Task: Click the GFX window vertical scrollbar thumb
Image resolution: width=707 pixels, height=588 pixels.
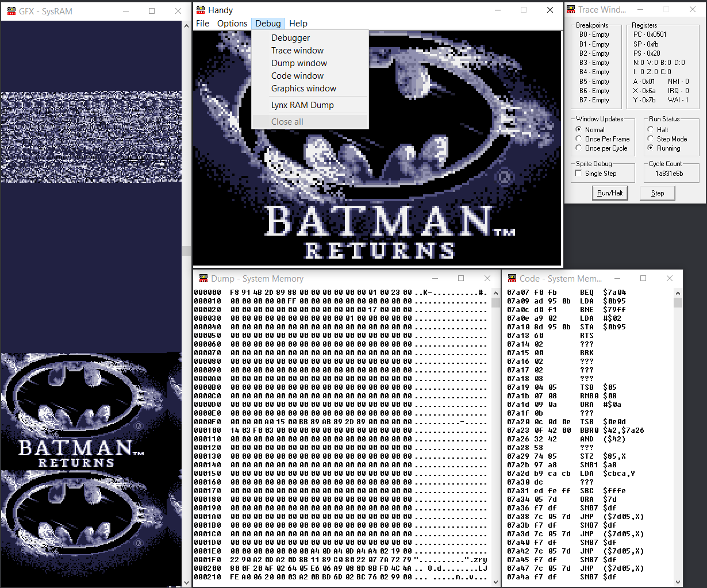Action: pyautogui.click(x=186, y=251)
